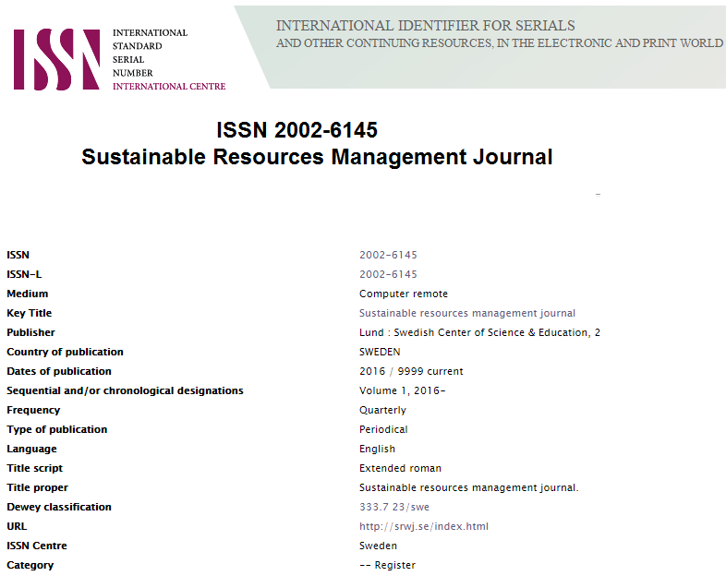Click the 'Type of publication' label
Screen dimensions: 726x588
click(x=57, y=430)
